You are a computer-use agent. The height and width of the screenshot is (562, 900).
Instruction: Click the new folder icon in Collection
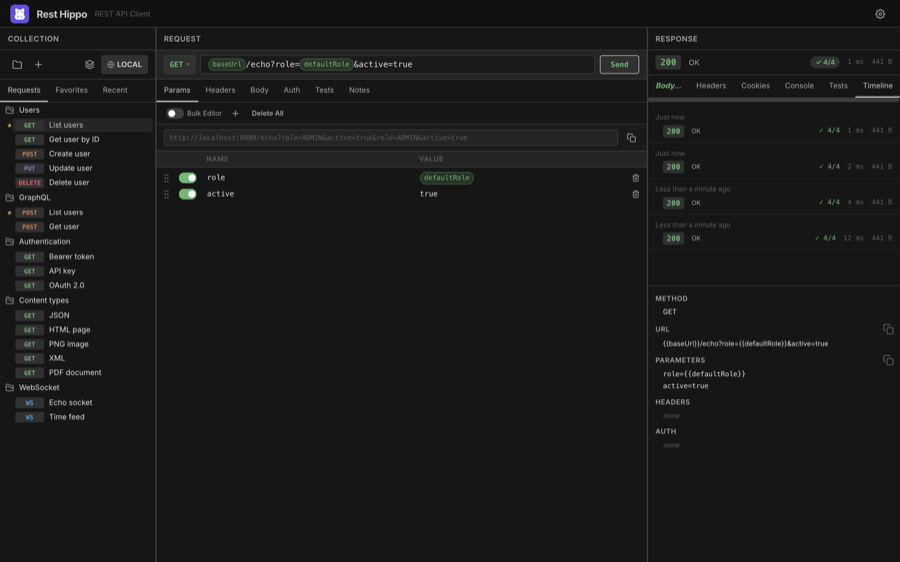point(17,64)
